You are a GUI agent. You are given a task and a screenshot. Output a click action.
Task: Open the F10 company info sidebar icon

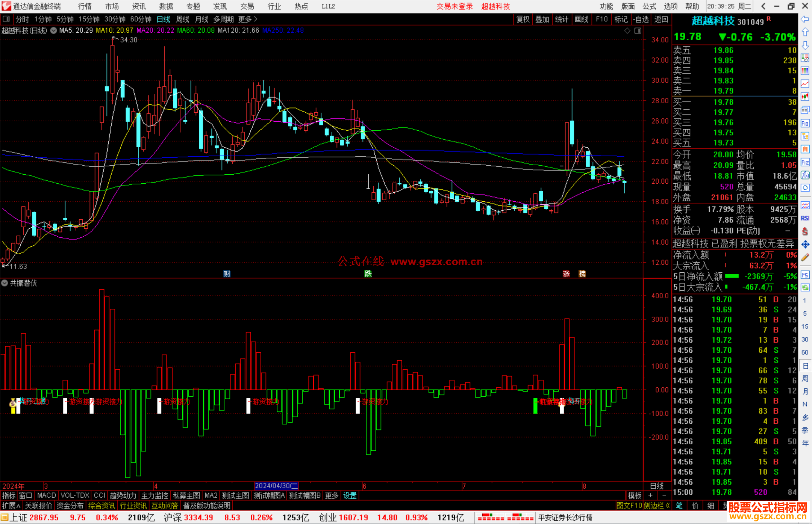pos(805,124)
